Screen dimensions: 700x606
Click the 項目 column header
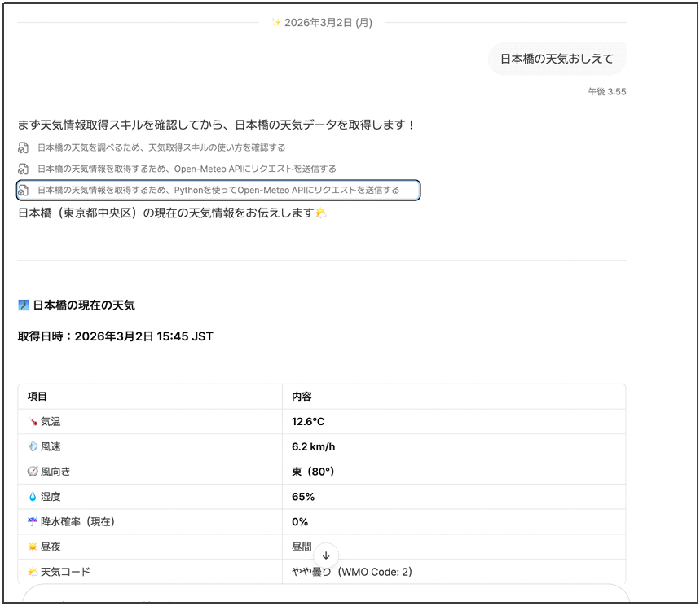pyautogui.click(x=37, y=397)
